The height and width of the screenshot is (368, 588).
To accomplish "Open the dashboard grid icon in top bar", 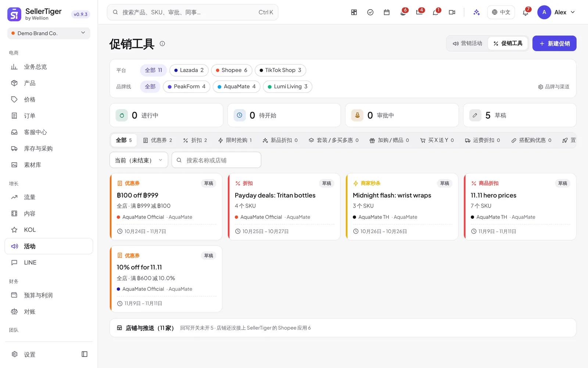I will point(354,12).
